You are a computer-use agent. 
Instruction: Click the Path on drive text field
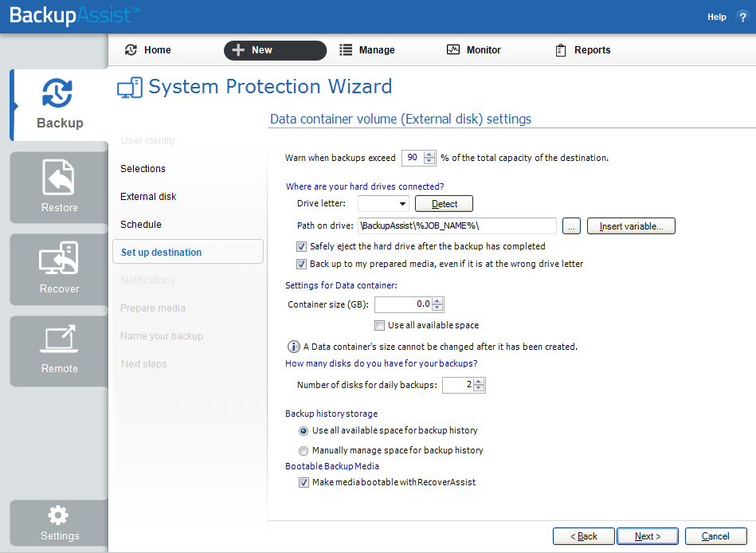pos(456,226)
